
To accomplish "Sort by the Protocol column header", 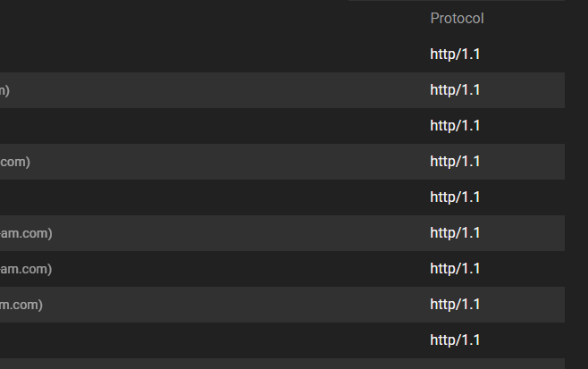I will click(457, 19).
